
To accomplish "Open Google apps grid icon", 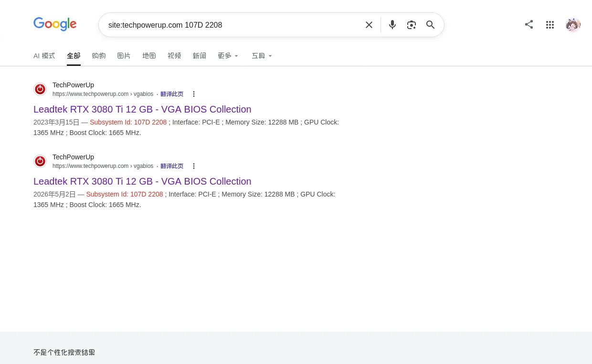I will (x=550, y=25).
